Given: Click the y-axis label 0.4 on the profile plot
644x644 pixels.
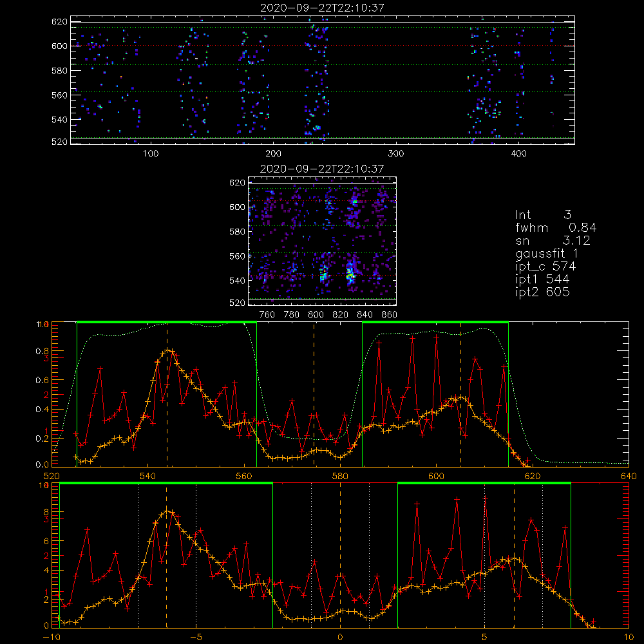Looking at the screenshot, I should click(42, 410).
